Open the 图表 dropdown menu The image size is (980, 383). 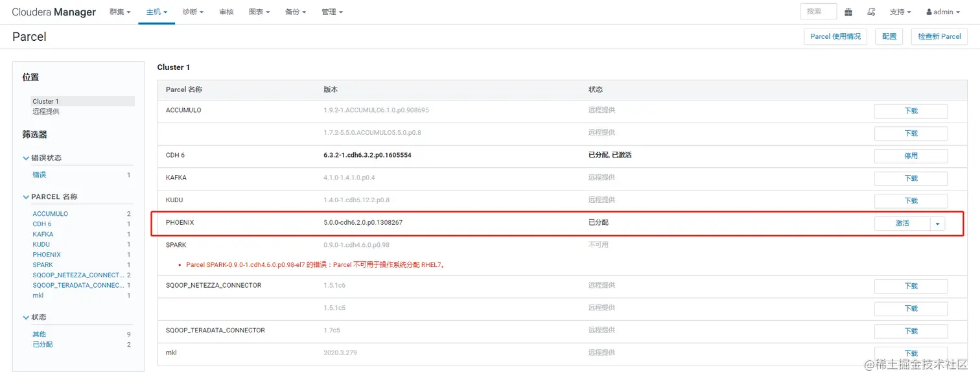click(259, 12)
